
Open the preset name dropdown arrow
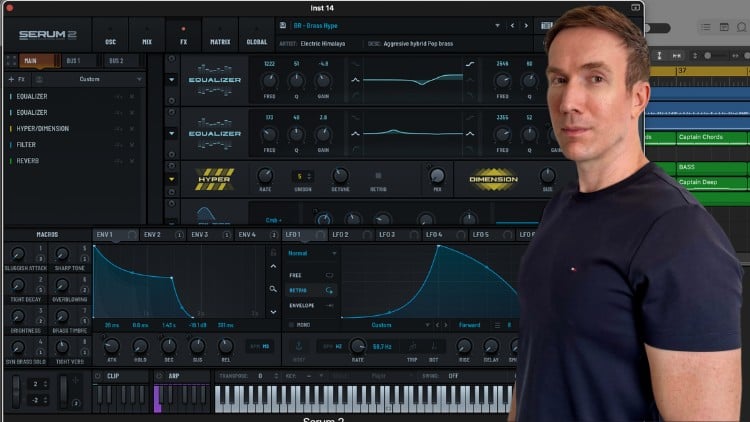tap(497, 26)
